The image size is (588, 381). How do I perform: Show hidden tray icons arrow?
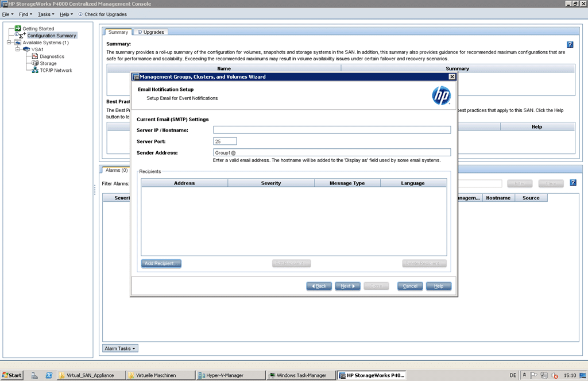(524, 375)
